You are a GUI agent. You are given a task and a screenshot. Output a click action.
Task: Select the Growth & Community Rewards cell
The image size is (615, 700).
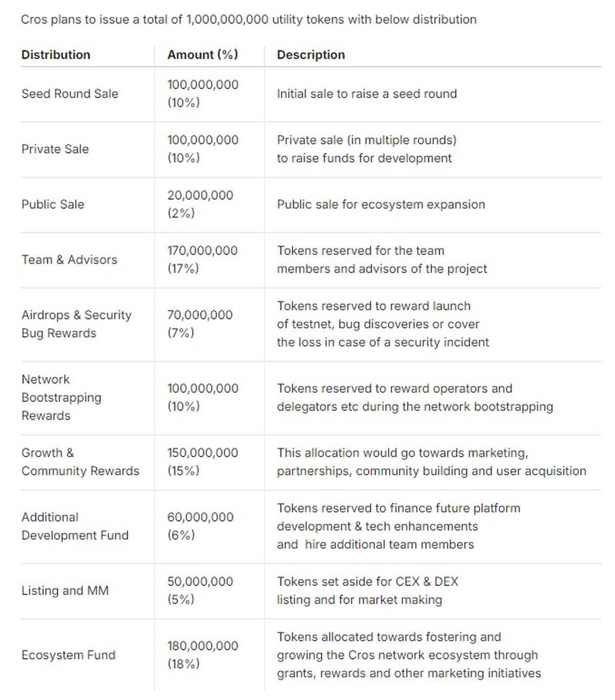coord(80,462)
